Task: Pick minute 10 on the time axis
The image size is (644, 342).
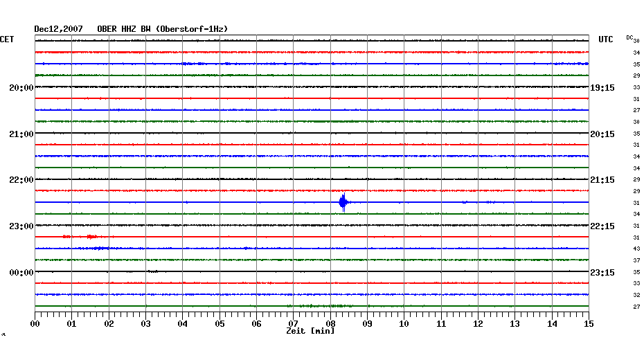Action: pos(404,324)
